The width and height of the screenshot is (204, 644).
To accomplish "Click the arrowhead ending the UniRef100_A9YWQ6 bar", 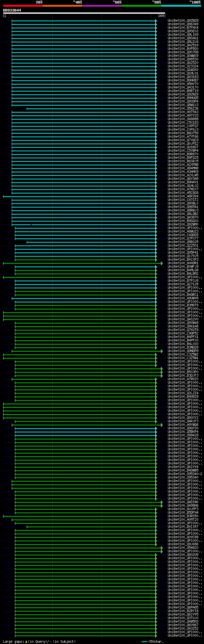I will coord(162,425).
